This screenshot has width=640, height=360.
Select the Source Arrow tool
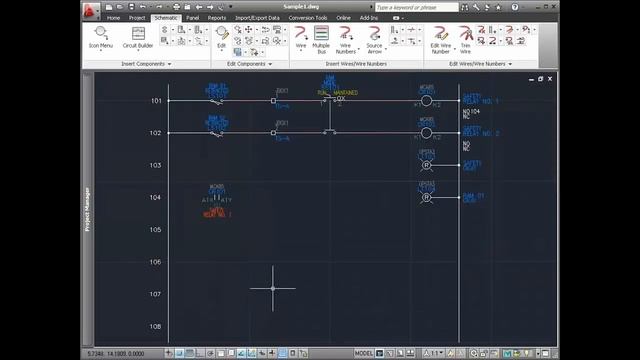point(374,40)
